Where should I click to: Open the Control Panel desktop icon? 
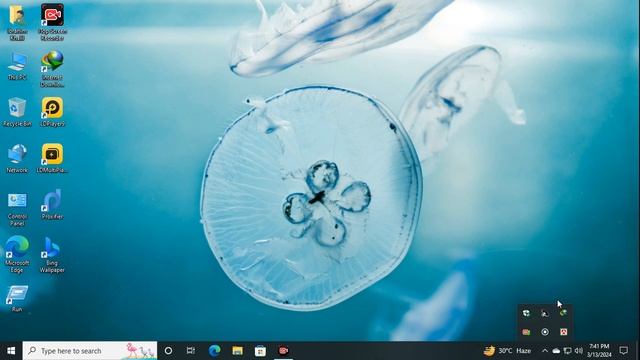(17, 209)
